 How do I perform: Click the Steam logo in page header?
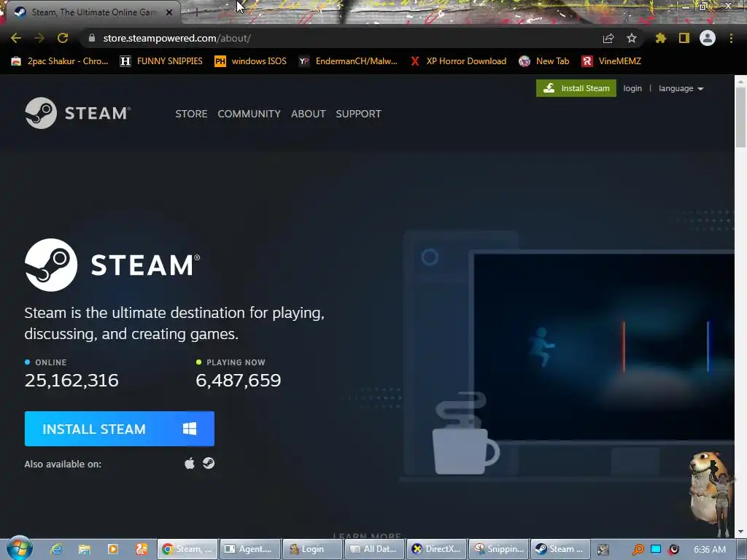pos(77,113)
